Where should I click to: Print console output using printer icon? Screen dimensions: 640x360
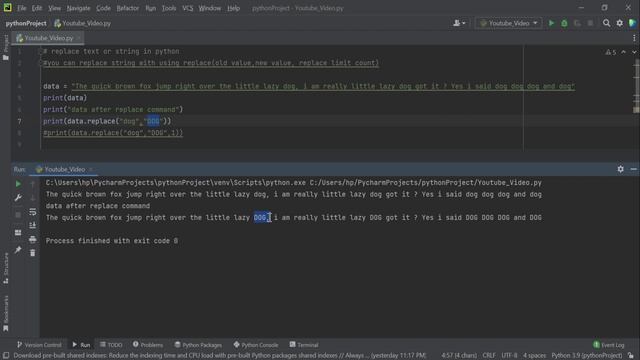(x=33, y=239)
